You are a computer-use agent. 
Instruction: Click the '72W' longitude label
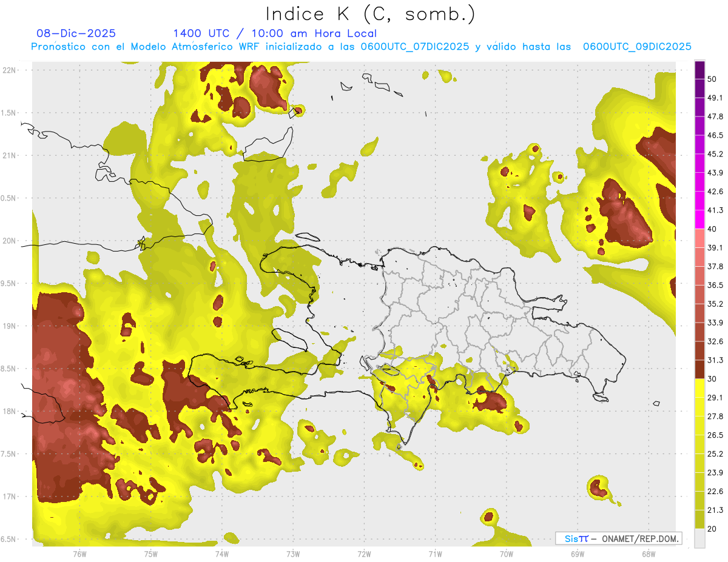tap(364, 554)
